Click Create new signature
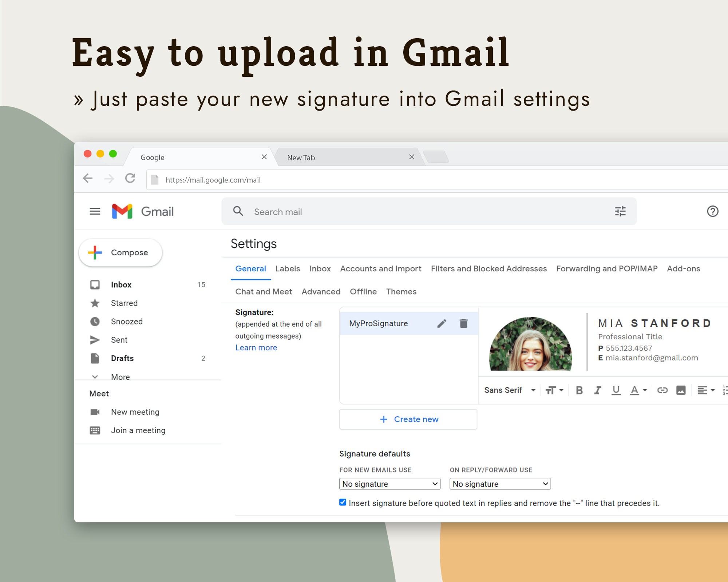This screenshot has width=728, height=582. pos(408,419)
